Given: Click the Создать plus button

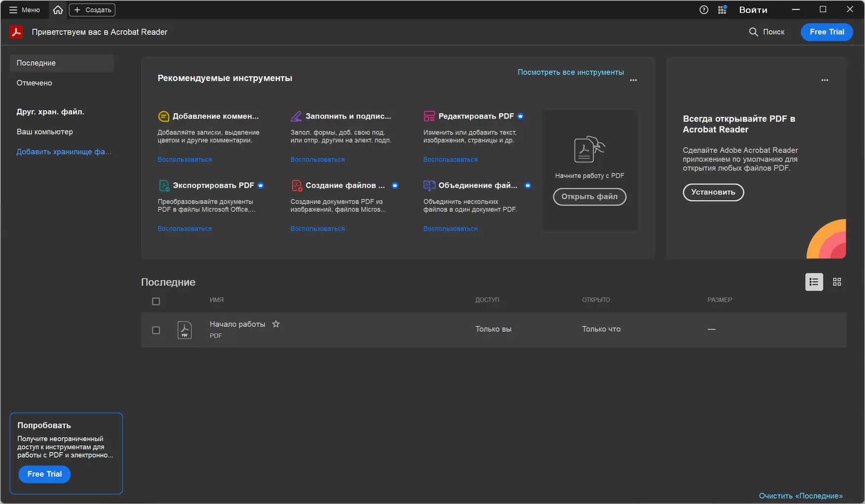Looking at the screenshot, I should (92, 10).
